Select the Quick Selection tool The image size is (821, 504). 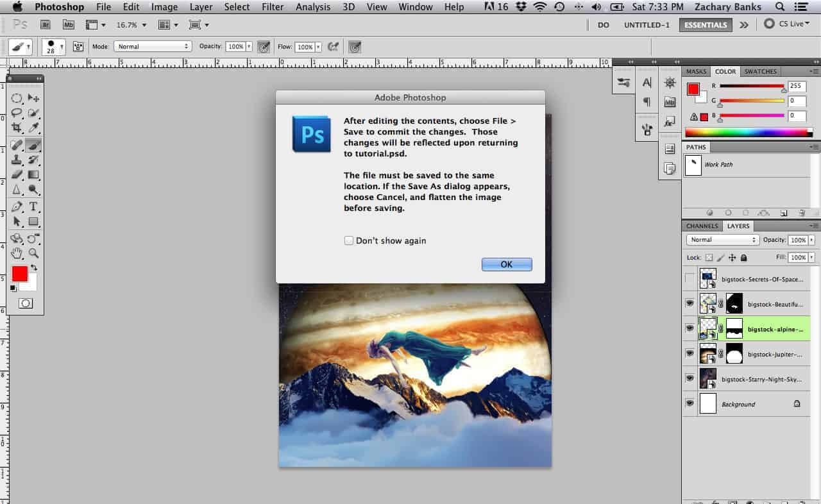tap(34, 113)
